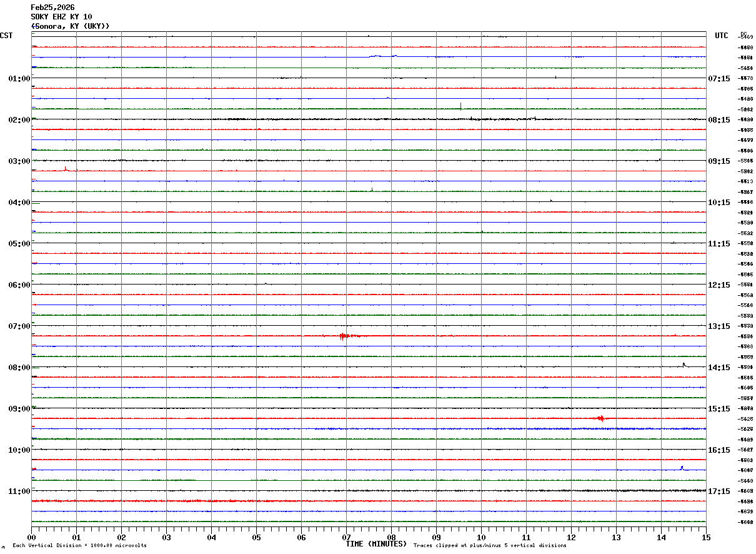
Task: Click the 13:15 UTC label
Action: pos(719,326)
